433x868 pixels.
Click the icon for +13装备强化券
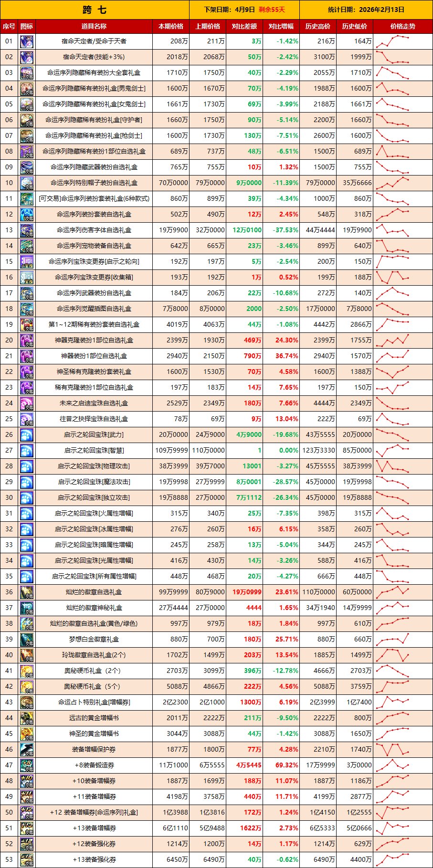point(27,860)
